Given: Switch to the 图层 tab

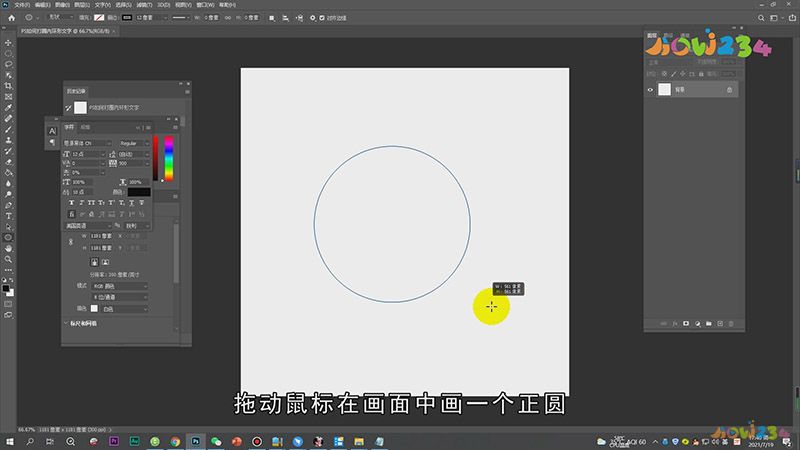Looking at the screenshot, I should (652, 36).
